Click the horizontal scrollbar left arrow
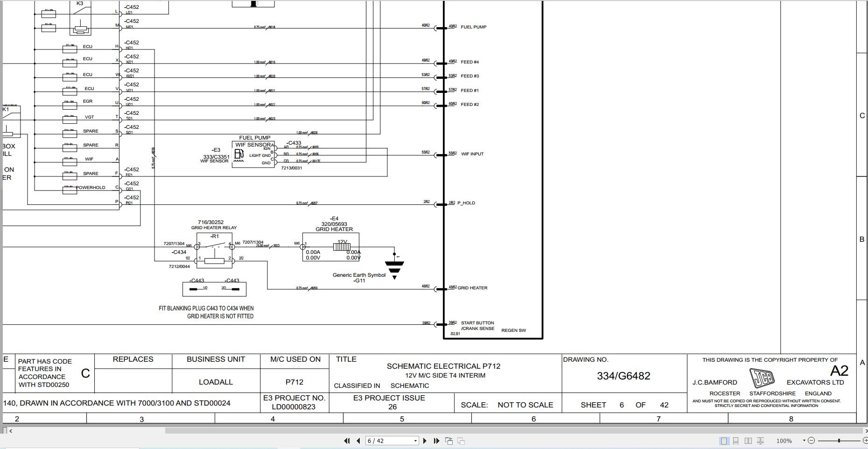 tap(11, 431)
